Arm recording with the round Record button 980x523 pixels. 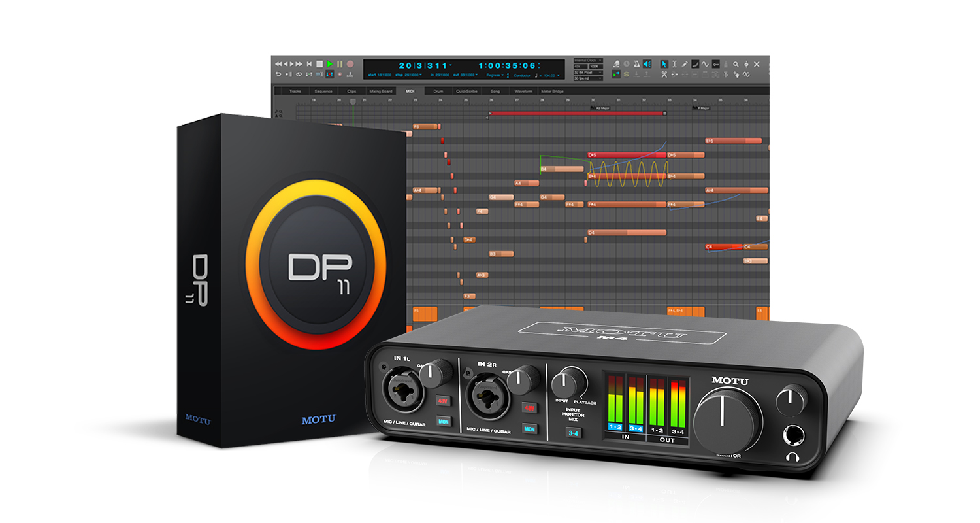pos(350,64)
